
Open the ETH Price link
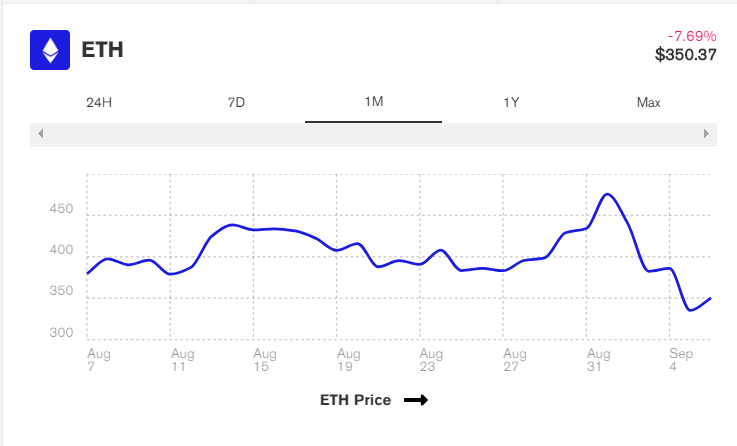coord(355,400)
